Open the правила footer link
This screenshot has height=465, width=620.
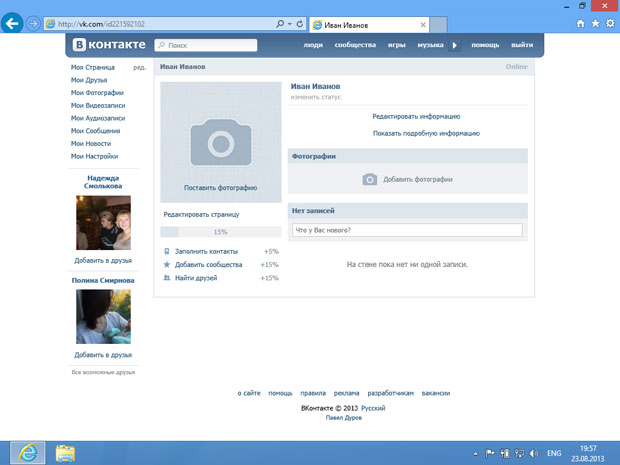[x=313, y=393]
